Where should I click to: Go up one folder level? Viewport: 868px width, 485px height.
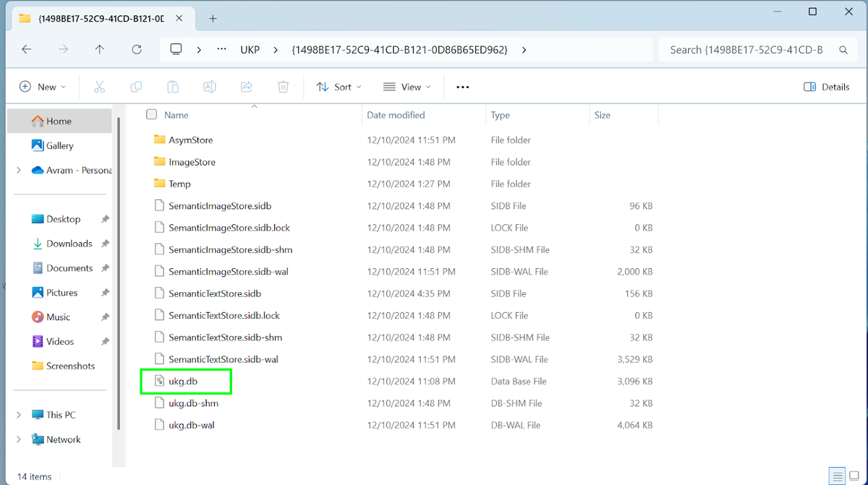coord(100,50)
